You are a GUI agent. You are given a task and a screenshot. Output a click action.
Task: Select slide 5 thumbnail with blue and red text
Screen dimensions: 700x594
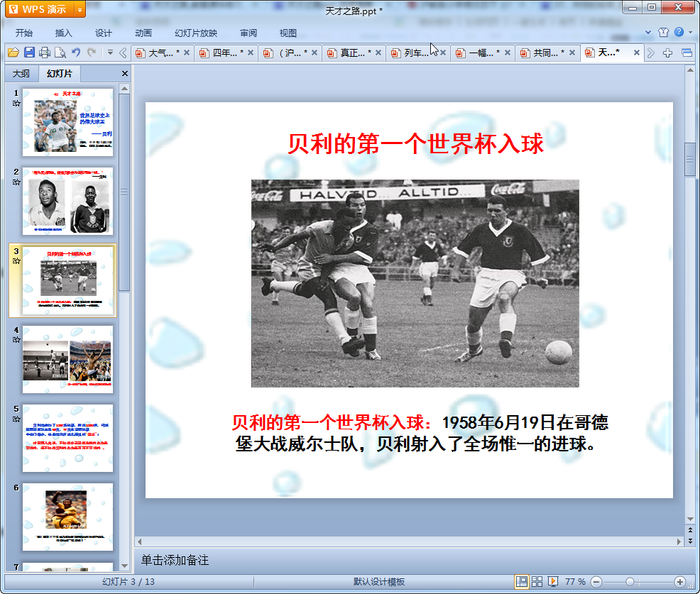point(68,439)
